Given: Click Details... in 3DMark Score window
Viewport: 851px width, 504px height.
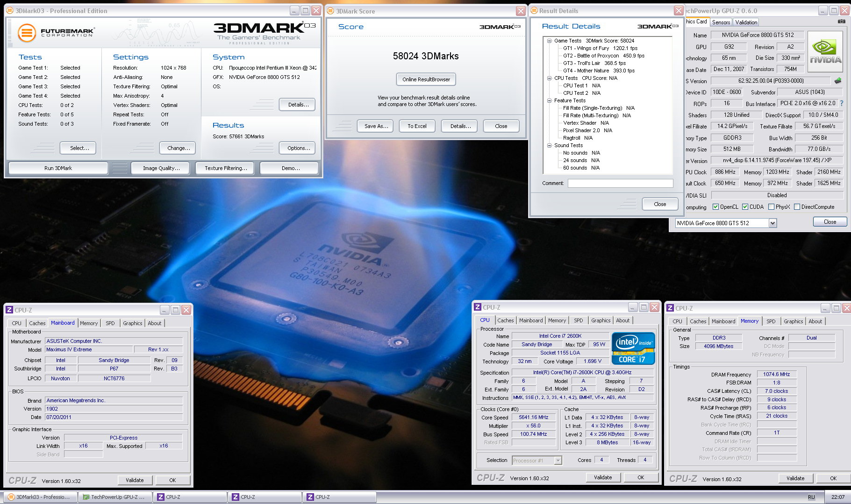Looking at the screenshot, I should (x=460, y=126).
